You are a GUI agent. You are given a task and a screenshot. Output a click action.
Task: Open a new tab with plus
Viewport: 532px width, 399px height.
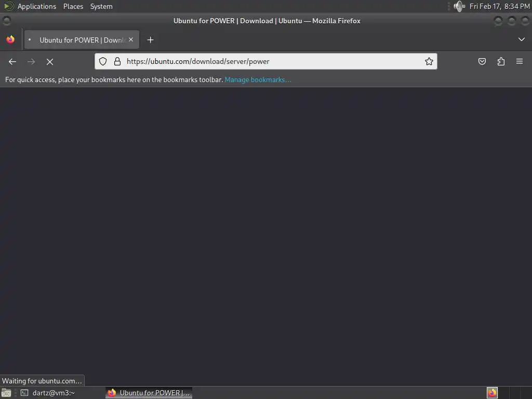(150, 40)
